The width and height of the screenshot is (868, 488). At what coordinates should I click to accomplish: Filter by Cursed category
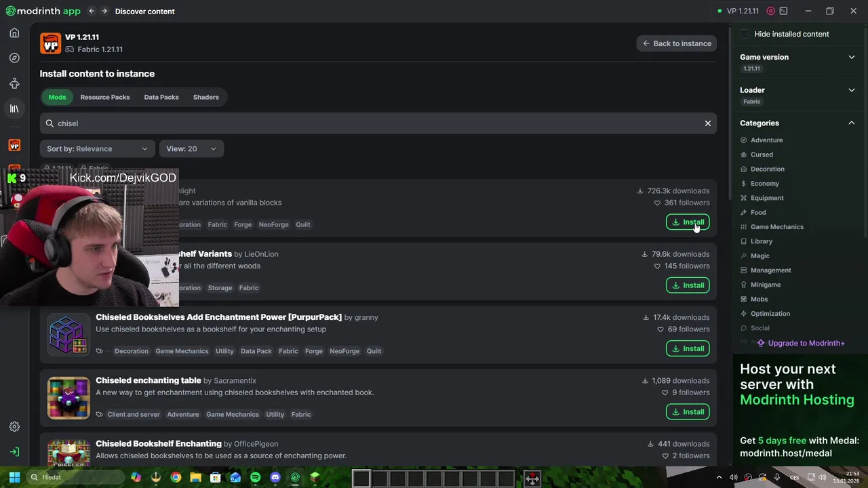[x=762, y=155]
